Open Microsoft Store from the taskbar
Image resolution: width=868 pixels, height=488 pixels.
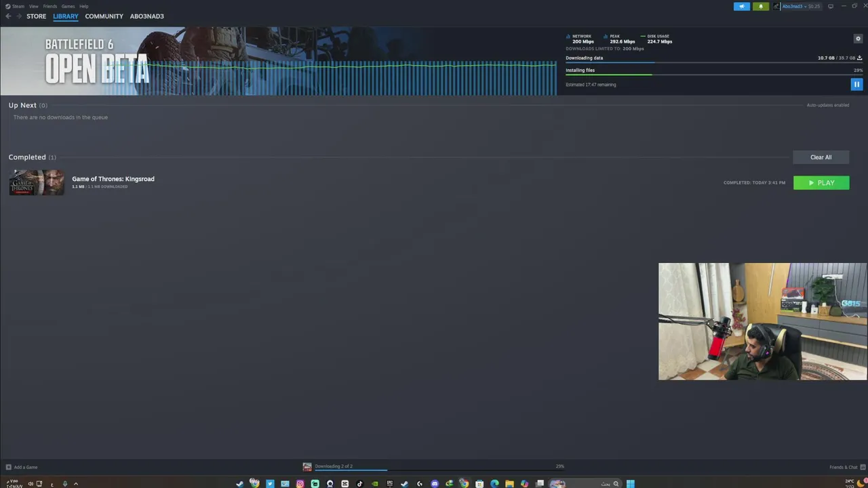(x=479, y=483)
